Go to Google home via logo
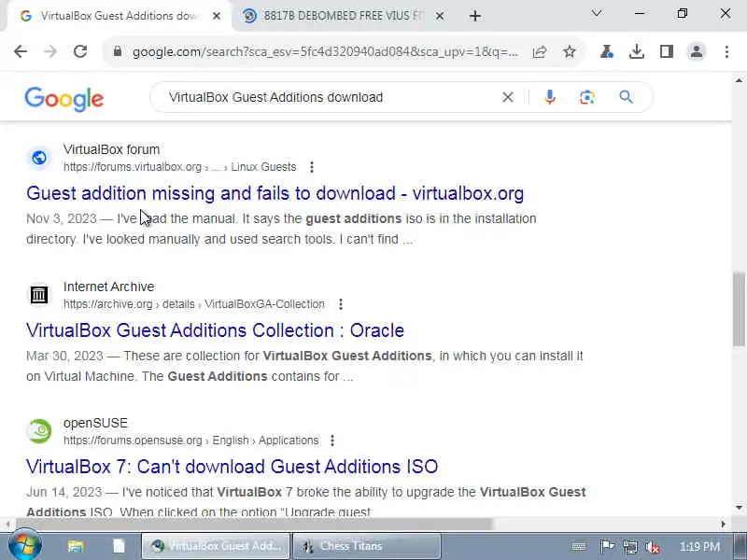This screenshot has height=560, width=747. (x=63, y=99)
